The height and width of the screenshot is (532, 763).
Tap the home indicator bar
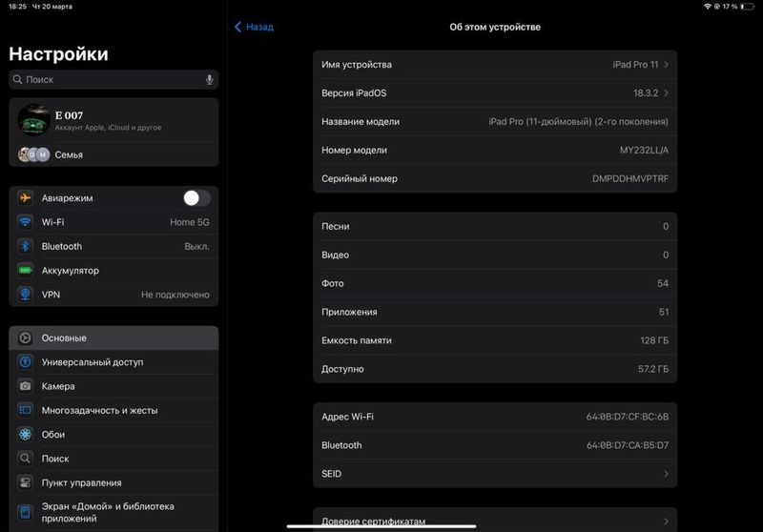(381, 526)
